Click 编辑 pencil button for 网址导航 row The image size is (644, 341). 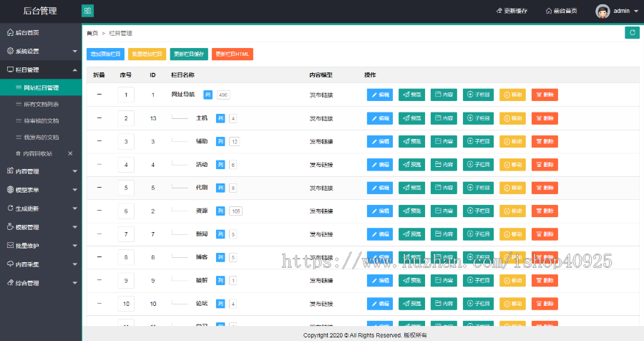pyautogui.click(x=380, y=95)
